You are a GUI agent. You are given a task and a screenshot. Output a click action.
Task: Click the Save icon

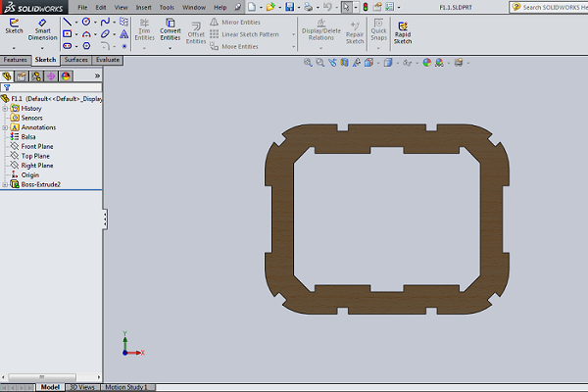tap(289, 7)
